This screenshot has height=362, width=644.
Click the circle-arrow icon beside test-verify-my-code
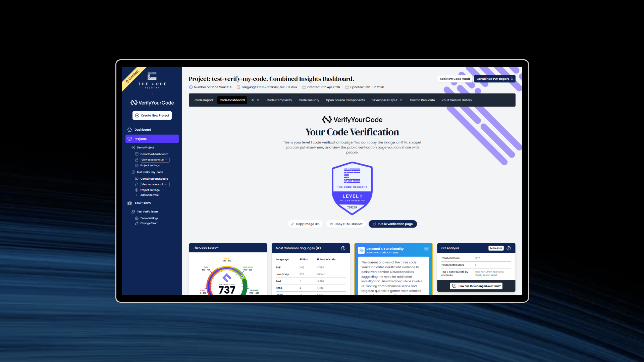click(x=133, y=172)
